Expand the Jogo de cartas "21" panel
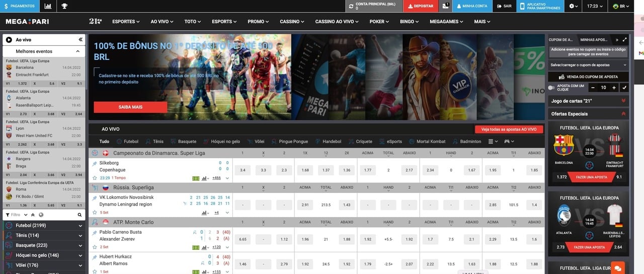This screenshot has width=644, height=274. pos(589,101)
